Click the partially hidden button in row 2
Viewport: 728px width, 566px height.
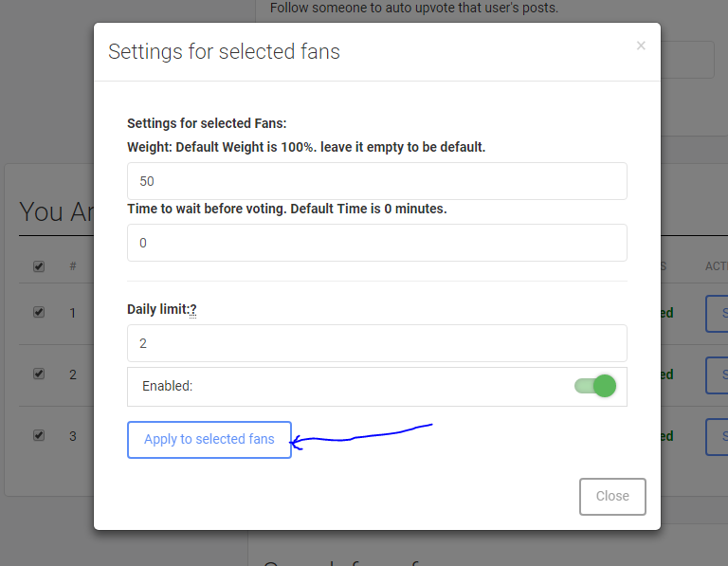click(x=717, y=375)
